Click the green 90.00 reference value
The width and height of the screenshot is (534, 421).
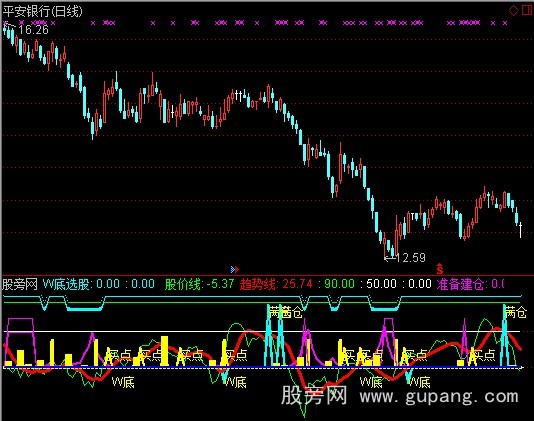pos(339,284)
